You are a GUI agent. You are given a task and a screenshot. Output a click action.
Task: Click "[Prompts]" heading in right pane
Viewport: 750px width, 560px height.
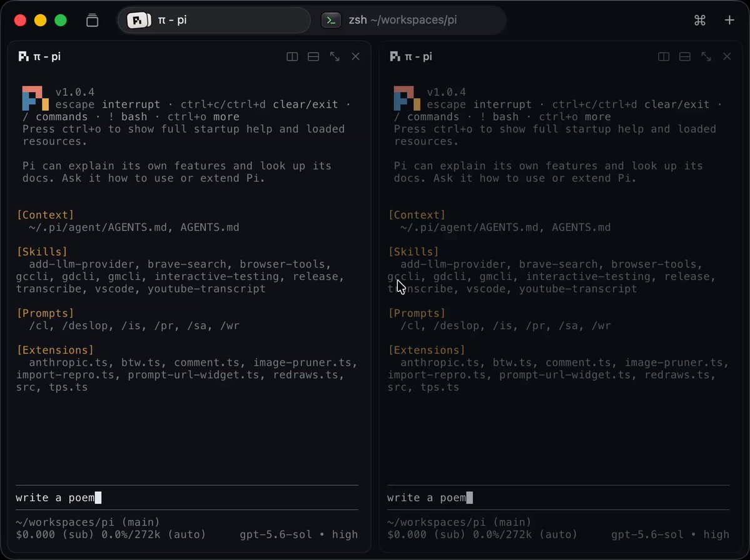(417, 314)
